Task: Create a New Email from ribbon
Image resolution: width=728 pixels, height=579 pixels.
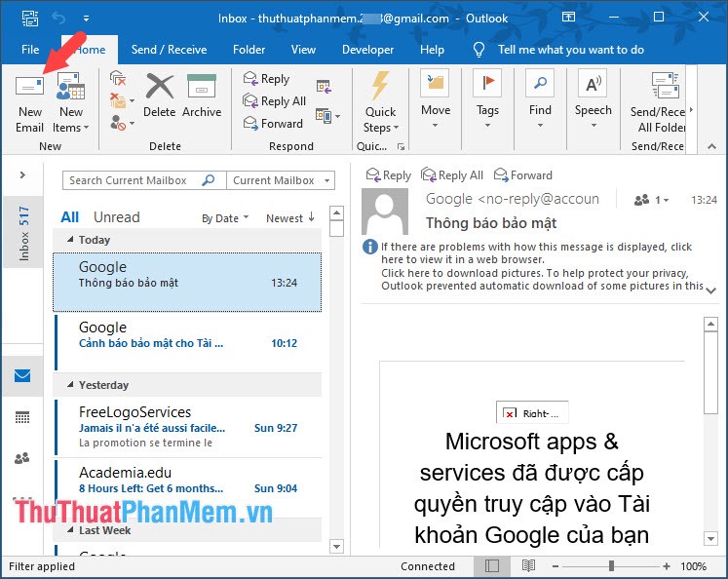Action: click(x=29, y=103)
